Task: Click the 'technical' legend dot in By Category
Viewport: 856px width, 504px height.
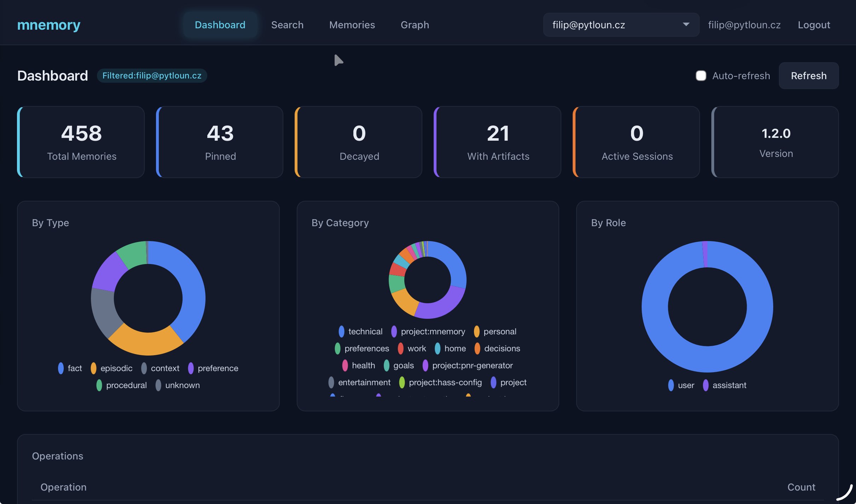Action: tap(341, 331)
